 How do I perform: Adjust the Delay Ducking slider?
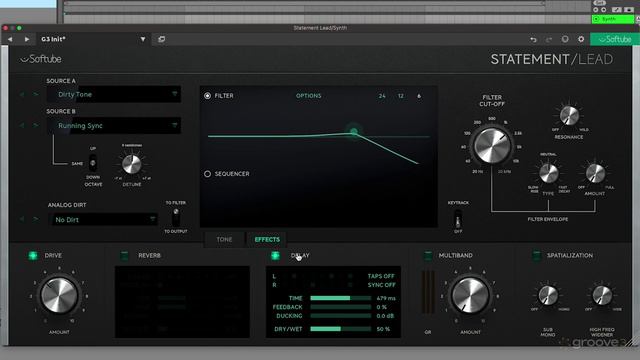(x=340, y=316)
